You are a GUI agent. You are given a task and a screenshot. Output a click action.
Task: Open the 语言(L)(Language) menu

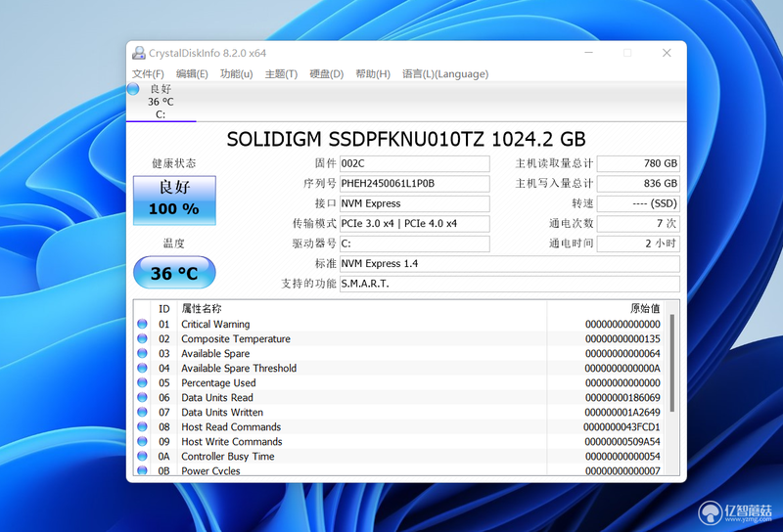[445, 74]
